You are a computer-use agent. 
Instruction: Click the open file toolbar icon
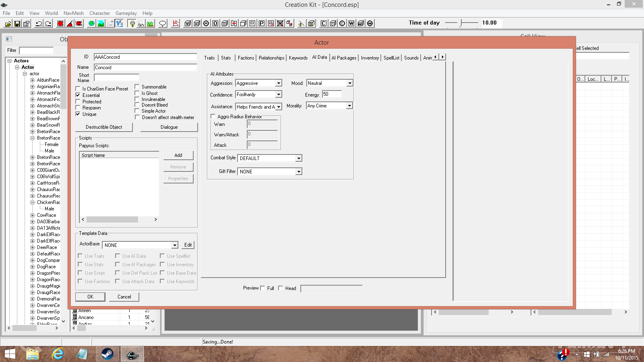[x=8, y=24]
